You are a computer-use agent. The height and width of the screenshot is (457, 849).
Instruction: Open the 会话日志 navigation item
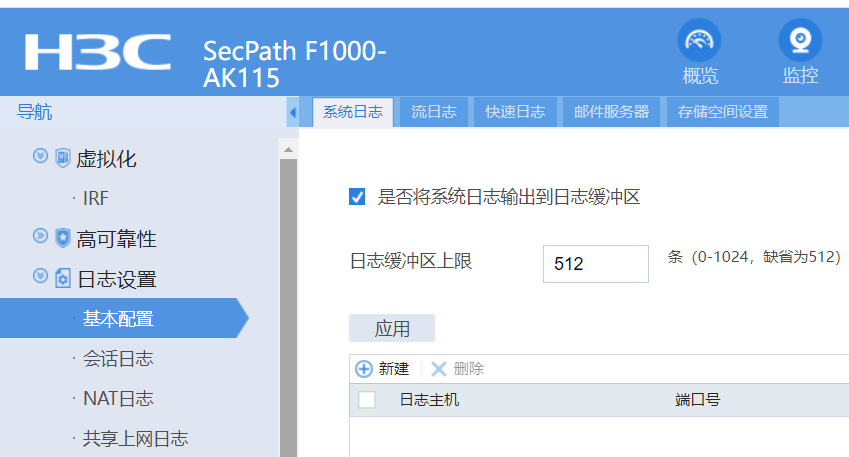118,358
